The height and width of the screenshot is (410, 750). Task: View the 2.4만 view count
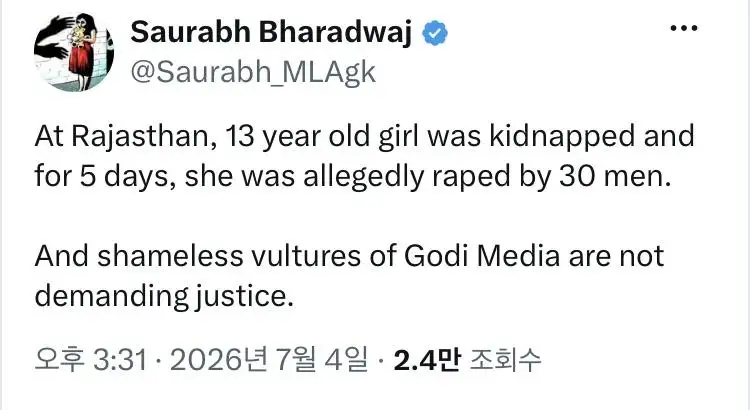tap(427, 359)
